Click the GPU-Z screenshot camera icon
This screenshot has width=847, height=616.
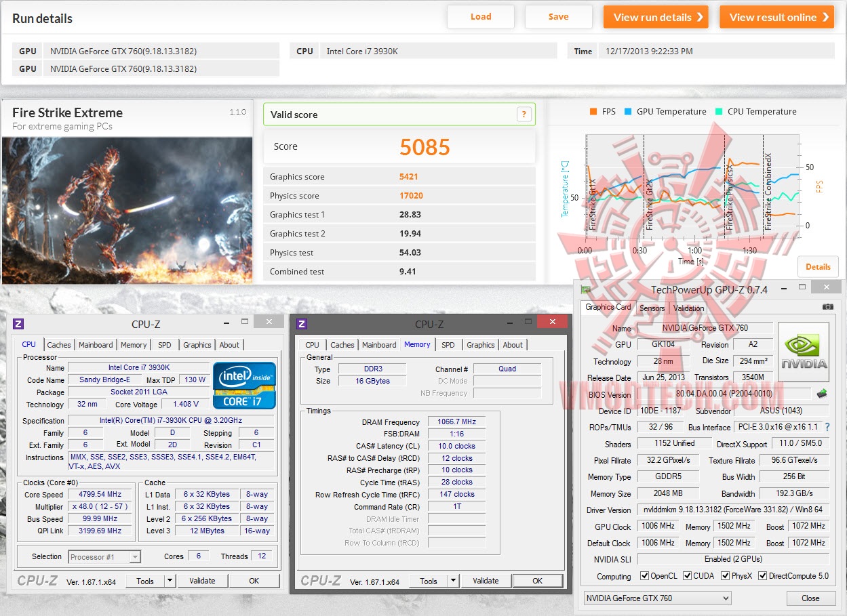(x=827, y=307)
